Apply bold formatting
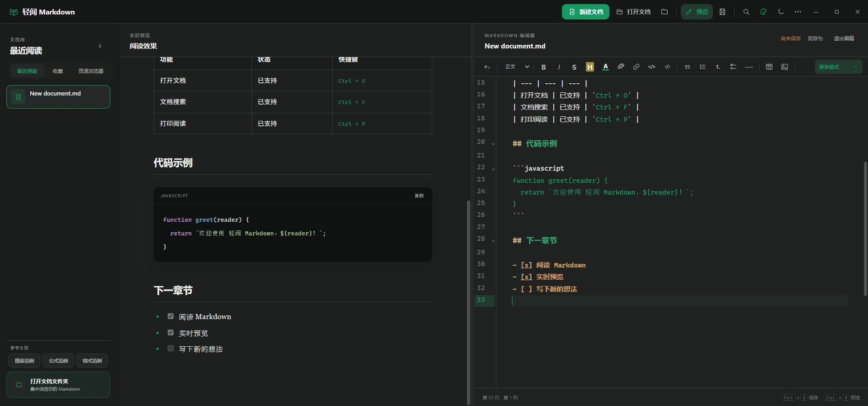 click(543, 67)
